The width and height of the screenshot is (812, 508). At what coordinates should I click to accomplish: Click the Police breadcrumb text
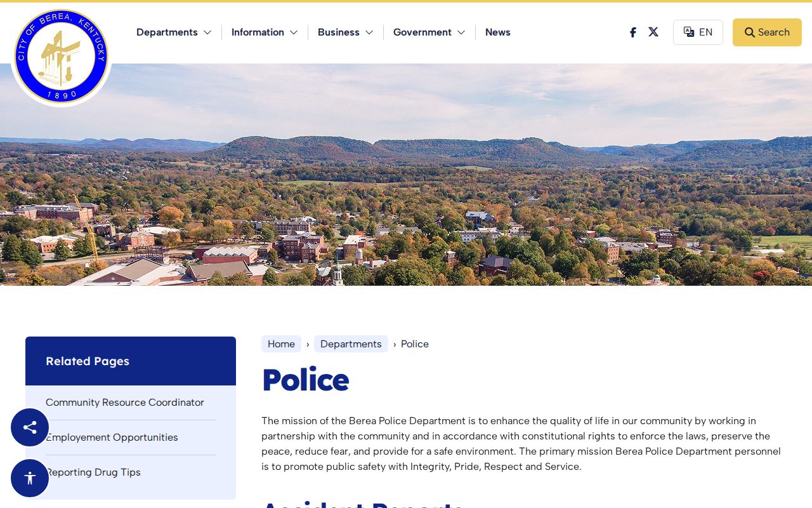tap(415, 344)
